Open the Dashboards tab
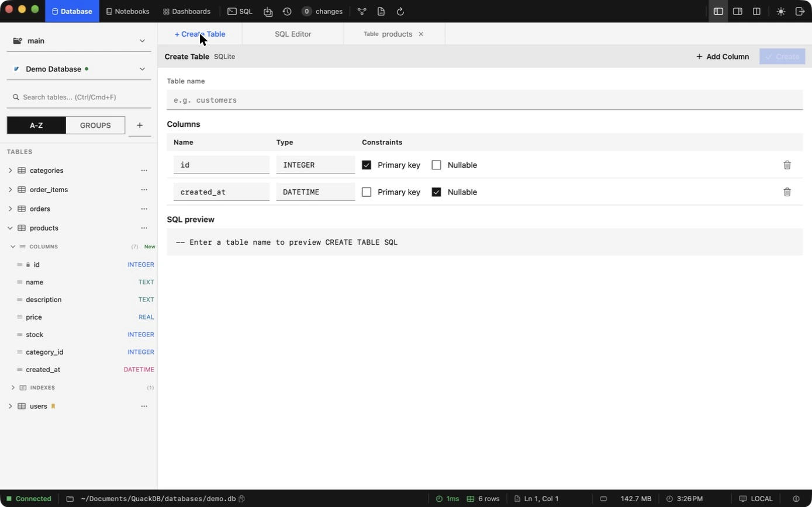Viewport: 812px width, 507px height. 186,11
